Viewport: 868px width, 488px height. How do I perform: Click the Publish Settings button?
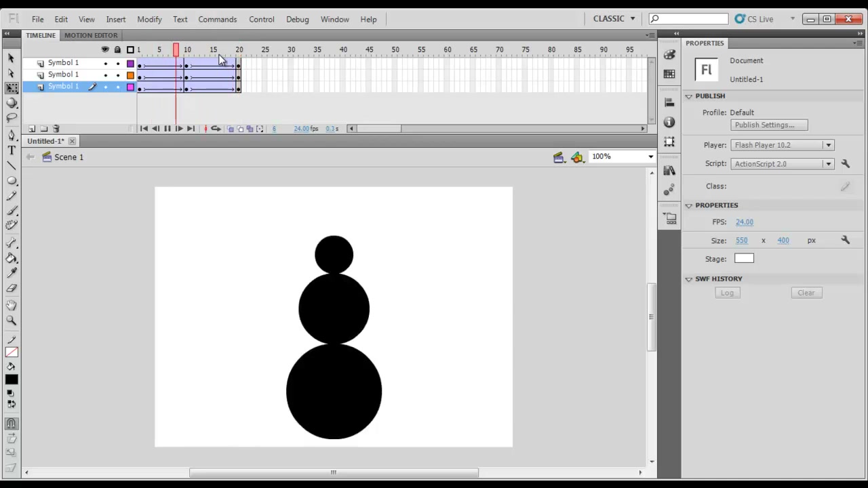click(769, 125)
